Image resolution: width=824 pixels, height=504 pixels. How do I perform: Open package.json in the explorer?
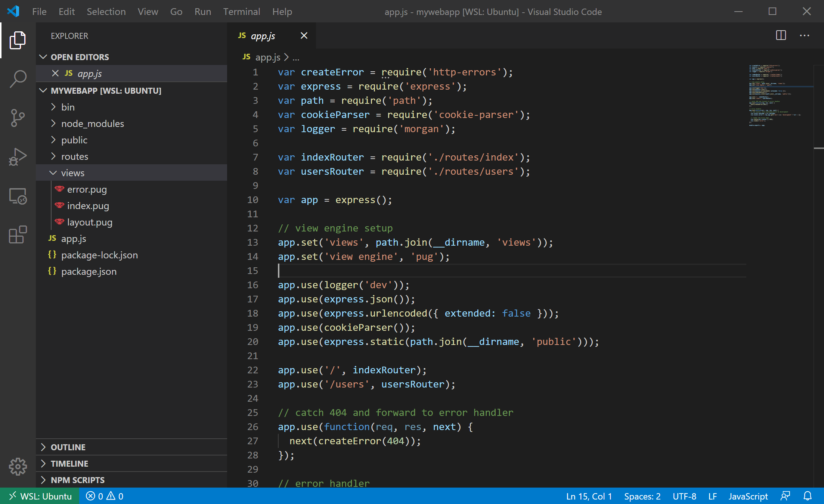(x=89, y=271)
